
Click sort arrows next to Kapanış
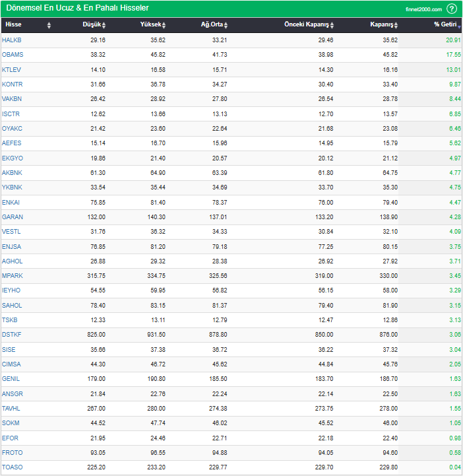[396, 25]
